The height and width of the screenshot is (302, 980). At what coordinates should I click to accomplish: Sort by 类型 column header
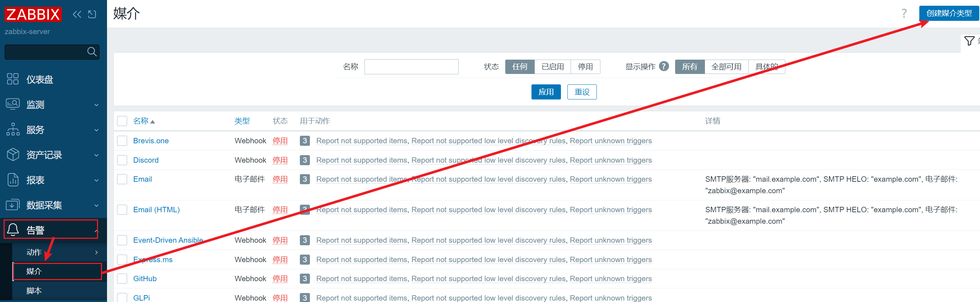tap(242, 121)
